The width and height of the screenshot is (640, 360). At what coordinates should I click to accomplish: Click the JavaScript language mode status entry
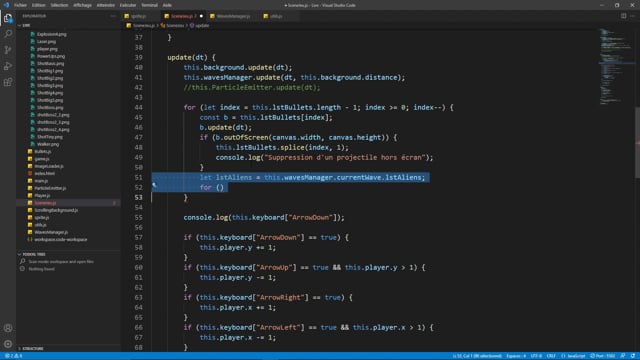(x=573, y=356)
